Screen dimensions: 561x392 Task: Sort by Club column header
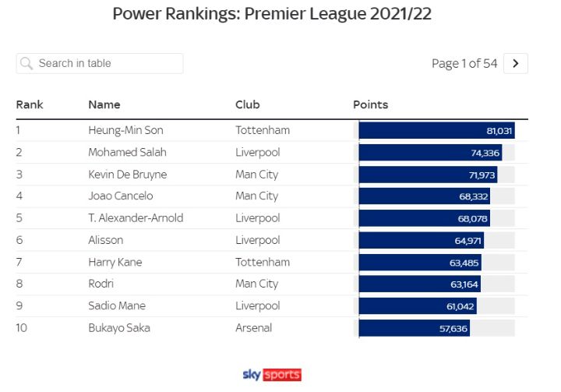click(x=248, y=104)
